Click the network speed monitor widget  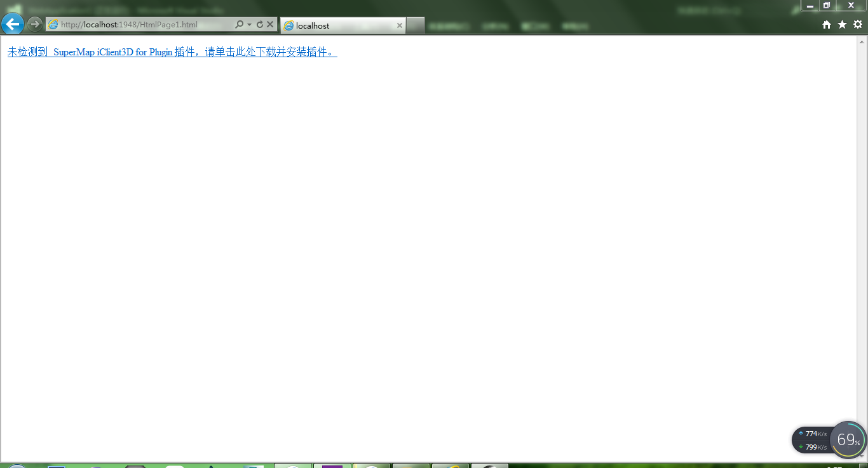tap(812, 440)
